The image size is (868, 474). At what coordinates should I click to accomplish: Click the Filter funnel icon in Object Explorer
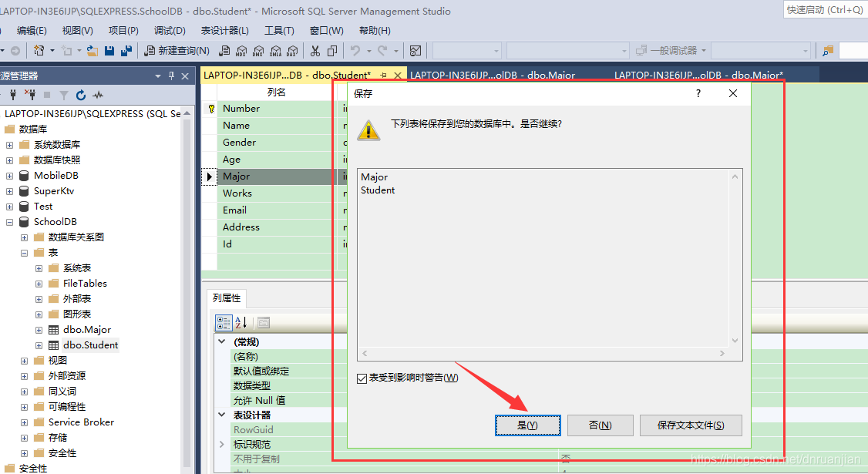[x=64, y=96]
